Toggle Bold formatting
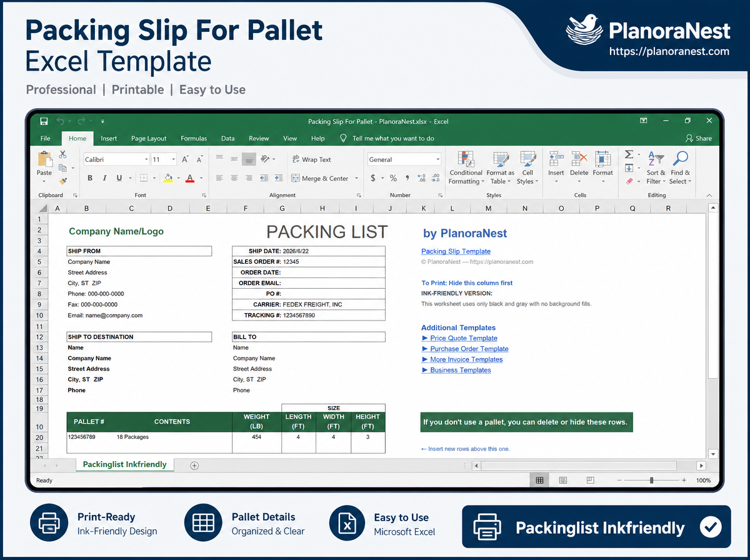The width and height of the screenshot is (750, 560). (x=90, y=178)
